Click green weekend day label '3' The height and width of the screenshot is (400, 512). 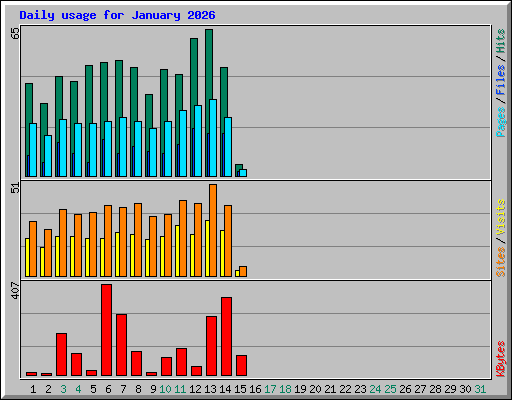[x=63, y=389]
